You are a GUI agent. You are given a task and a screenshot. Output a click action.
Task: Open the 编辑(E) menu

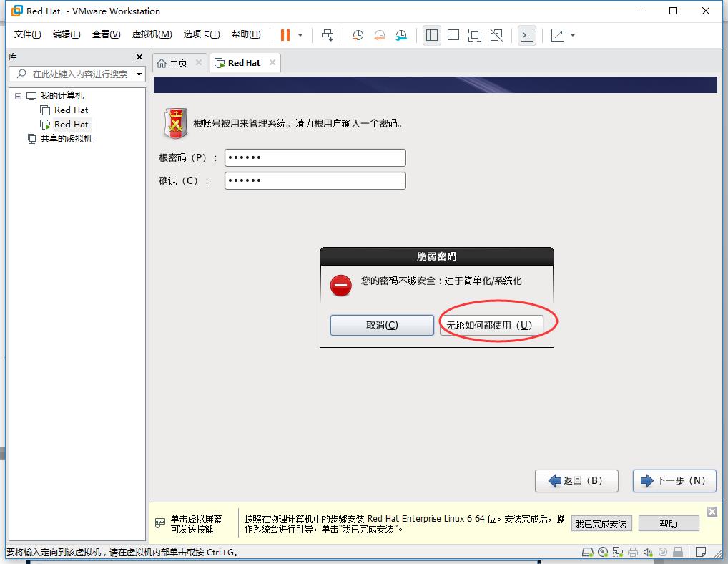(x=67, y=34)
